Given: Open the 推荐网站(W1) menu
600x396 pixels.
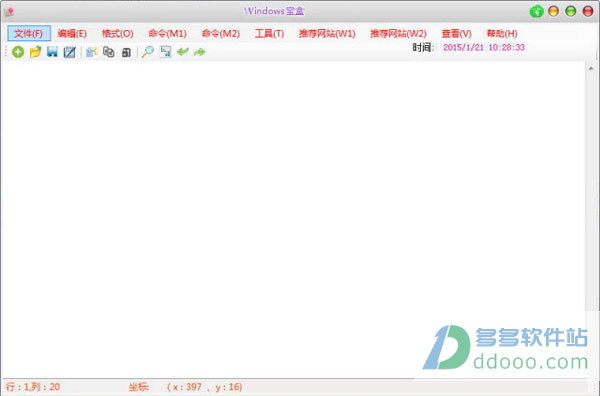Looking at the screenshot, I should click(327, 34).
